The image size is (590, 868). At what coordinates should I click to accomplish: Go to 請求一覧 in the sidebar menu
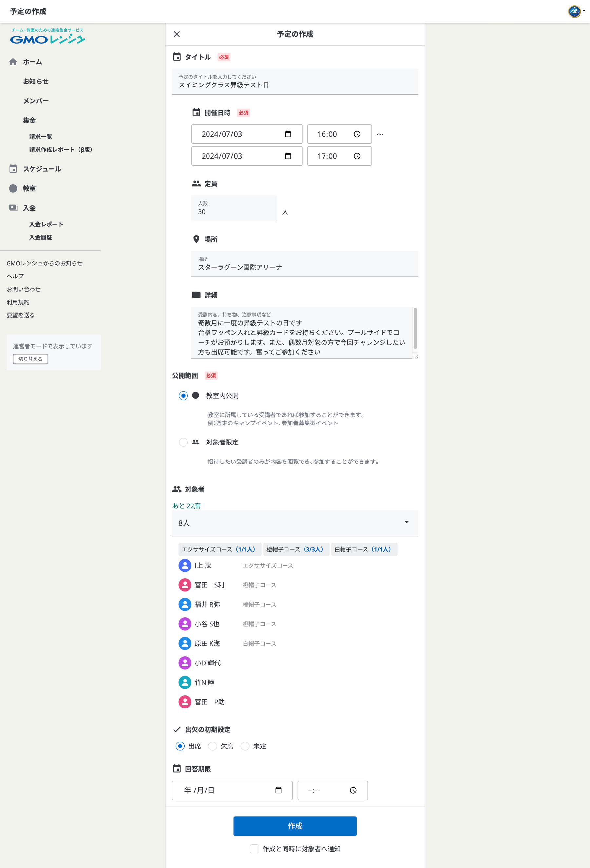point(41,136)
